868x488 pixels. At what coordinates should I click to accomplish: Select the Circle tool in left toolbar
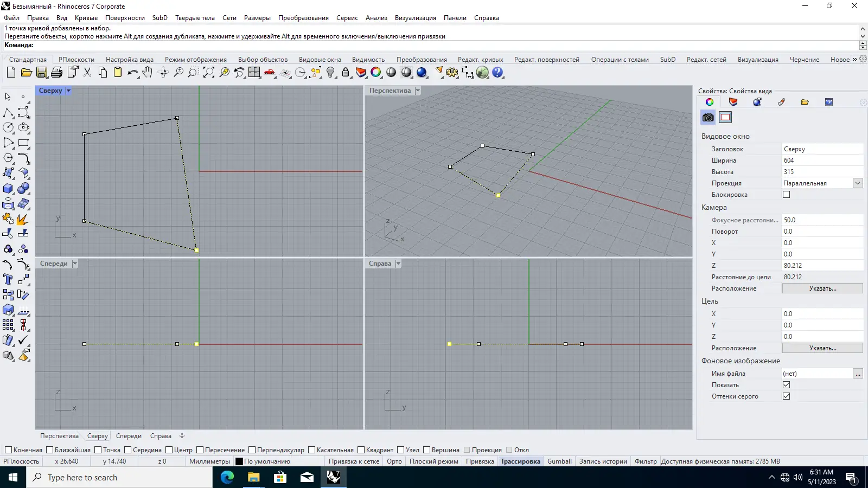8,127
